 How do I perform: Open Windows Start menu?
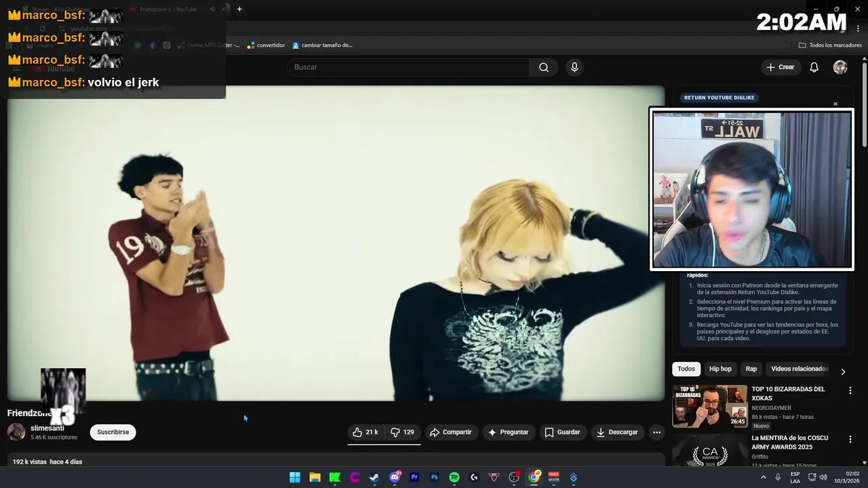295,477
